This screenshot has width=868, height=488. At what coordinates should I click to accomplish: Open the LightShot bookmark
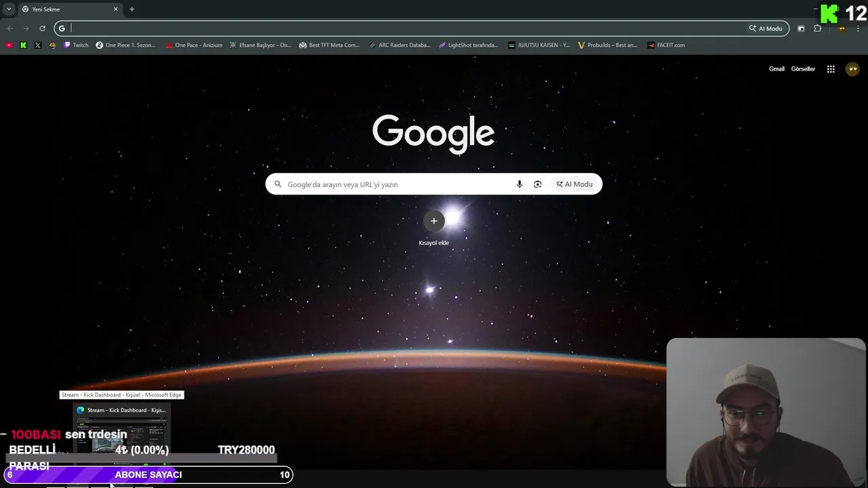click(468, 45)
